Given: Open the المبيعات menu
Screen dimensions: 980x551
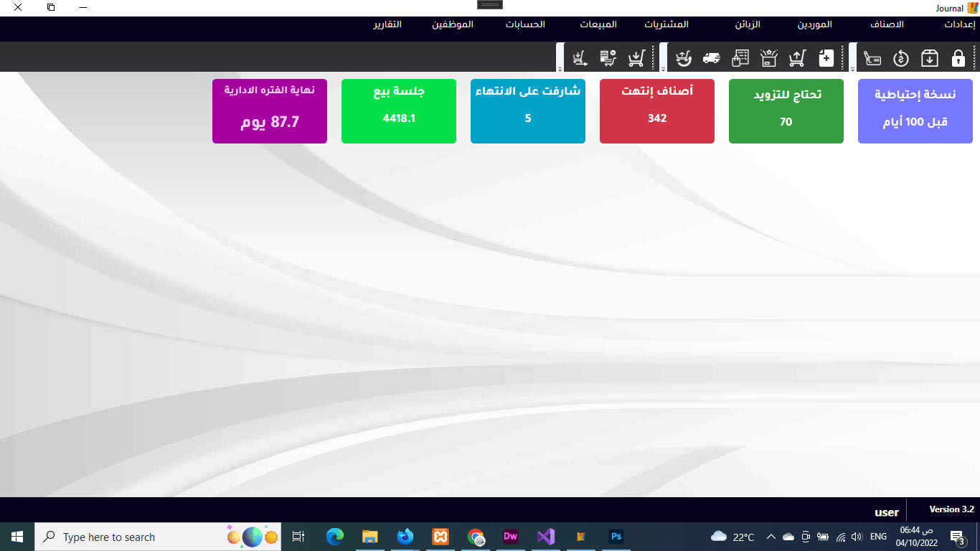Looking at the screenshot, I should coord(598,24).
